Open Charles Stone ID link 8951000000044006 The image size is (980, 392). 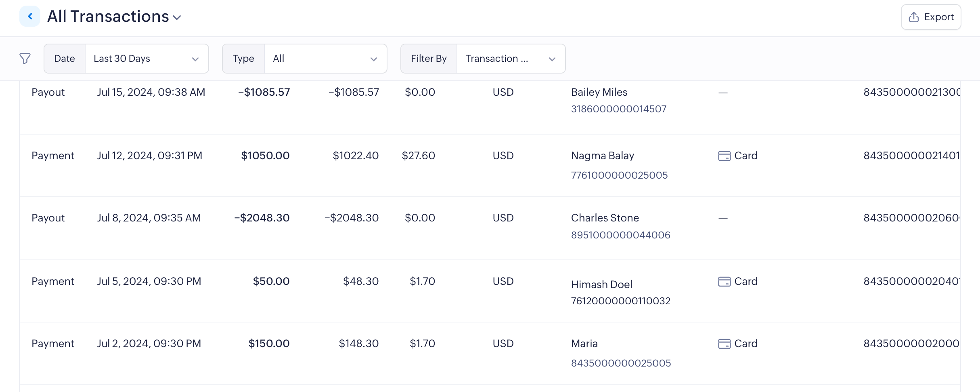[x=620, y=235]
